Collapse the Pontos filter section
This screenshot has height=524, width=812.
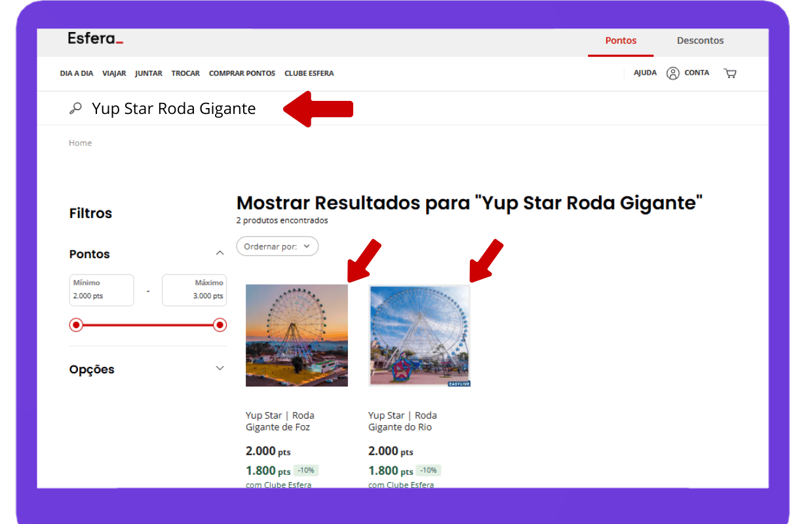coord(220,253)
